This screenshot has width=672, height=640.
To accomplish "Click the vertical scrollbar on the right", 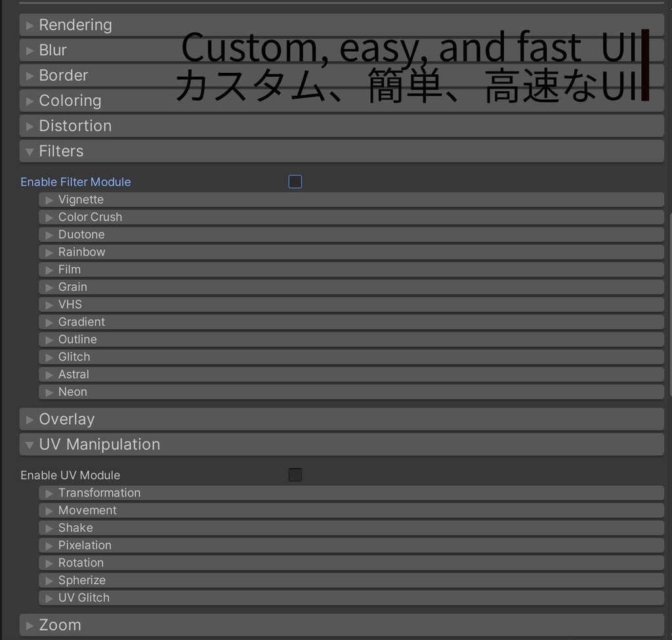I will (x=668, y=263).
